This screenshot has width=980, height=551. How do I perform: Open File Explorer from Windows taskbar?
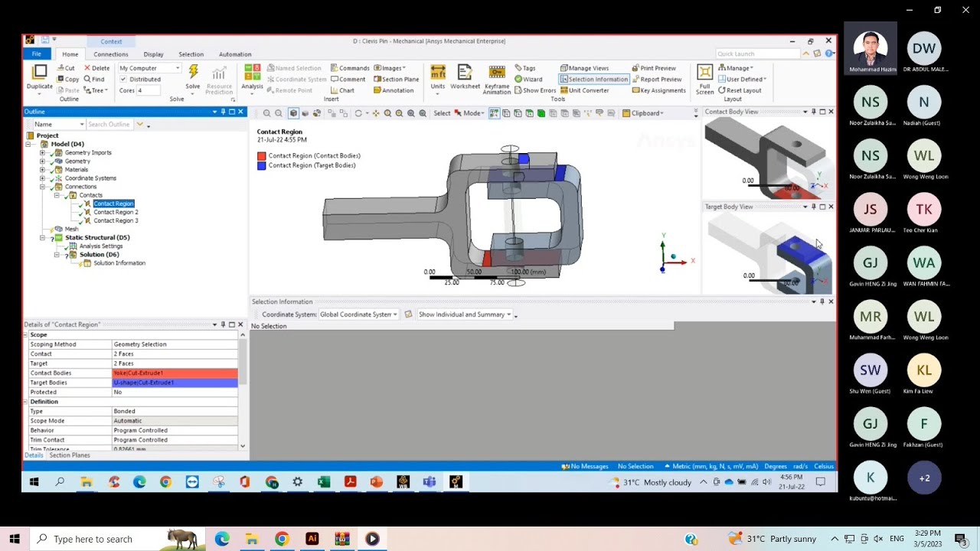[251, 539]
